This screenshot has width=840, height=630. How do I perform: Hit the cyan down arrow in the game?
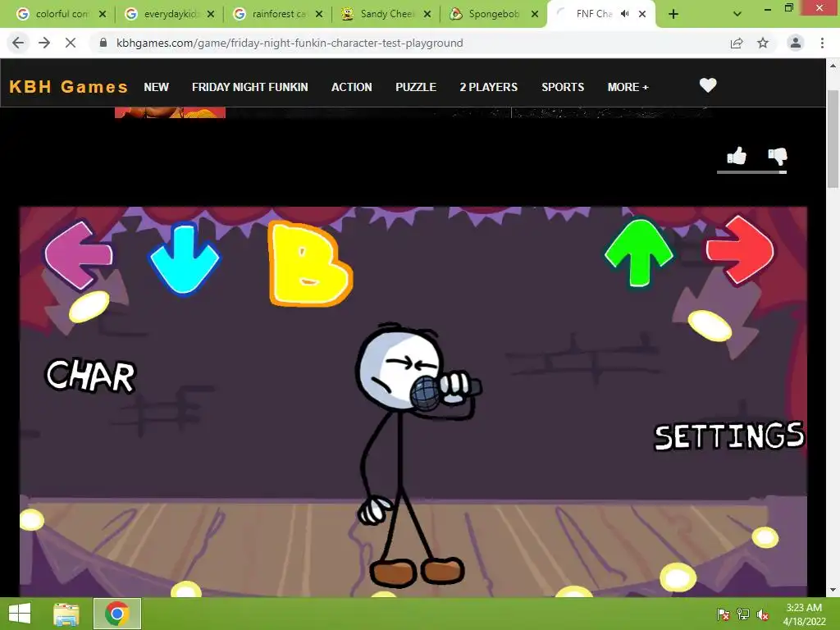click(x=184, y=258)
